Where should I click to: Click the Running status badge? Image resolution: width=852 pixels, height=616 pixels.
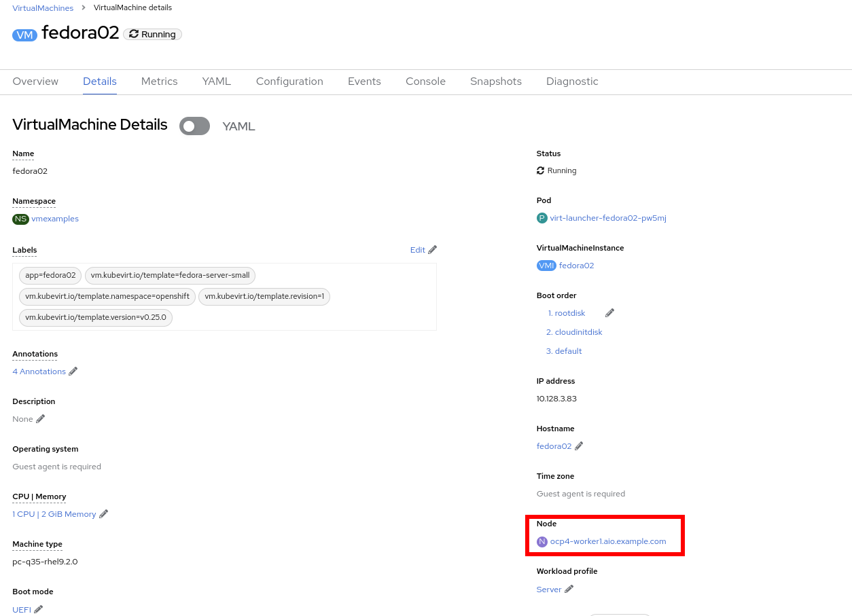click(x=152, y=34)
